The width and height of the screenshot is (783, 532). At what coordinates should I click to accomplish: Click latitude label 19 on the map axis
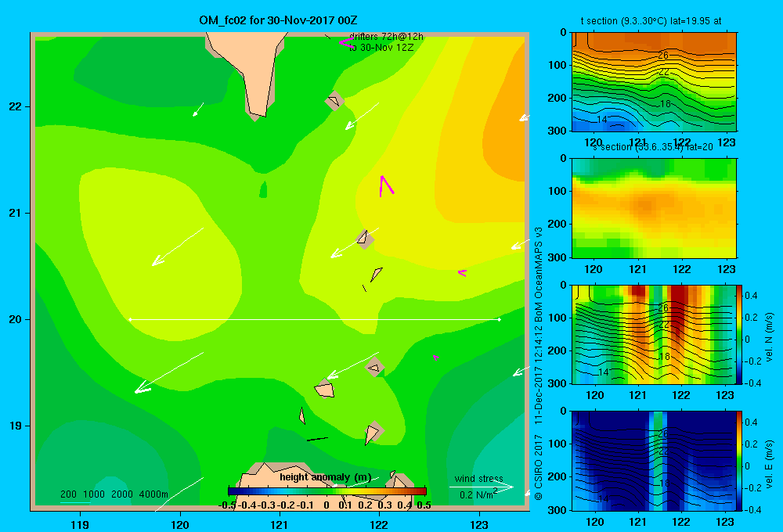point(16,426)
